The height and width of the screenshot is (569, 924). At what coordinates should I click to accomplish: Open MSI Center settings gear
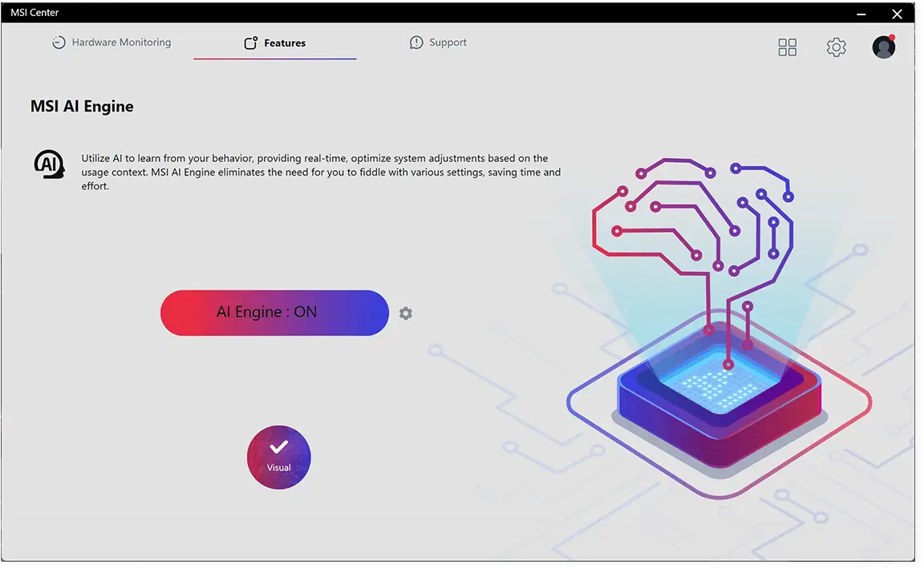point(837,47)
